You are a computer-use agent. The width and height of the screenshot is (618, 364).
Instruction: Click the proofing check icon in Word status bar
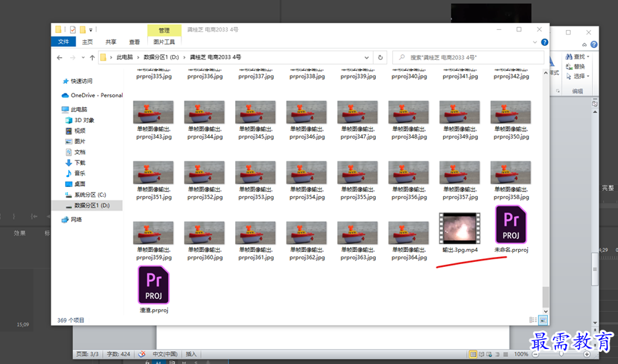[142, 354]
